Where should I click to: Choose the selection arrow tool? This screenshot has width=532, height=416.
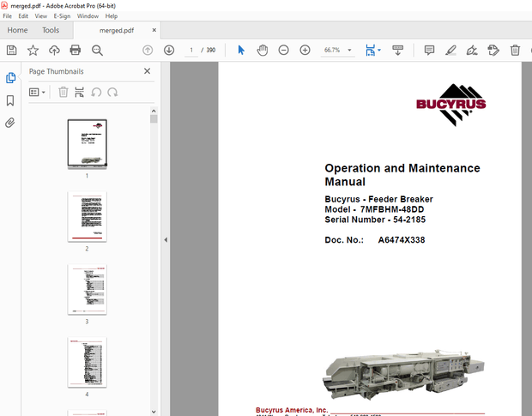pos(241,51)
